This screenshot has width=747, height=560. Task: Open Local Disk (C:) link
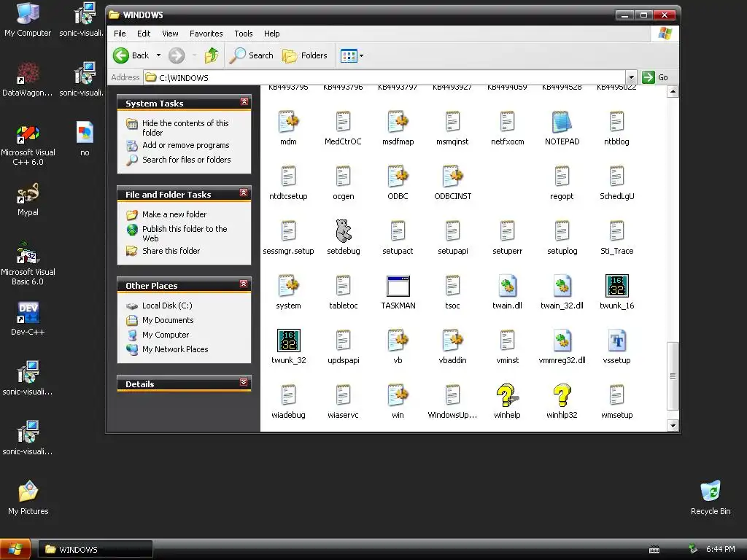[x=167, y=306]
